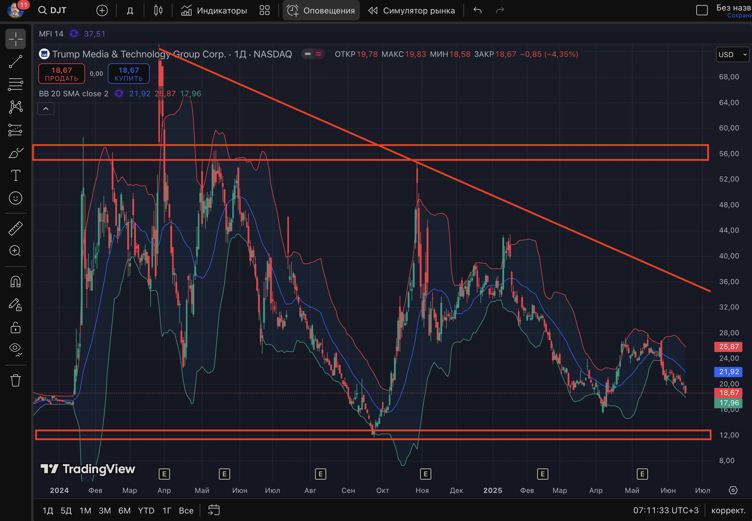Image resolution: width=752 pixels, height=521 pixels.
Task: Open the Fibonacci retracement tools
Action: [15, 85]
